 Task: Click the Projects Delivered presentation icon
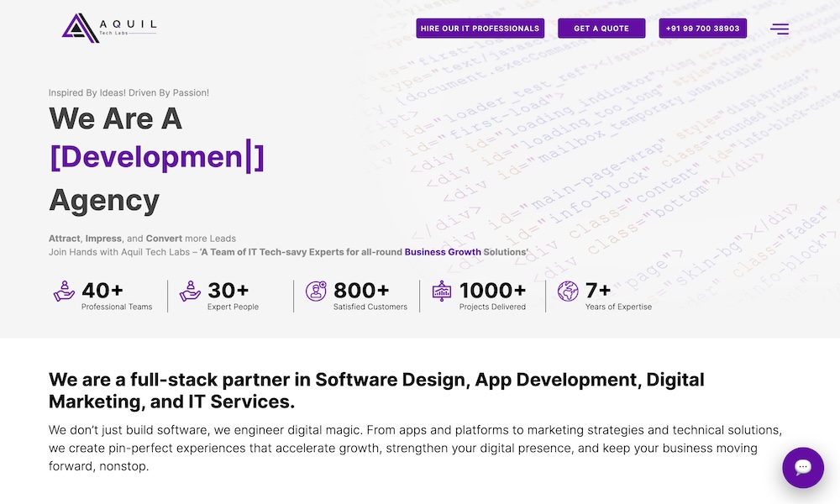pos(442,291)
